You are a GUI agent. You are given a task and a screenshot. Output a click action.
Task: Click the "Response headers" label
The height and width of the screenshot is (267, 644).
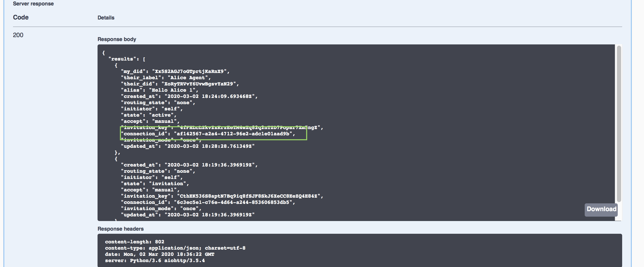pos(120,229)
